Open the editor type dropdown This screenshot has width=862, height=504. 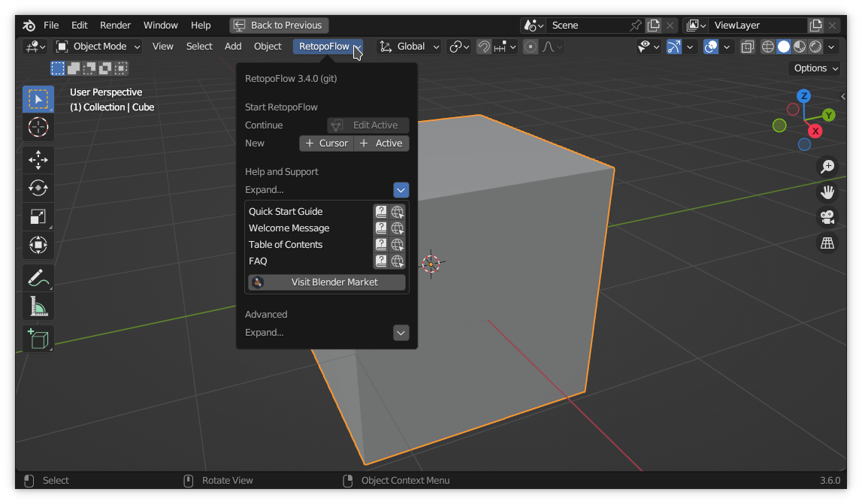36,47
